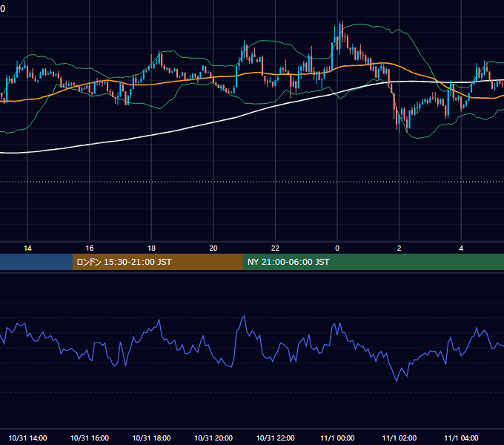Click the 20 hour axis label
The image size is (504, 445).
pos(213,248)
